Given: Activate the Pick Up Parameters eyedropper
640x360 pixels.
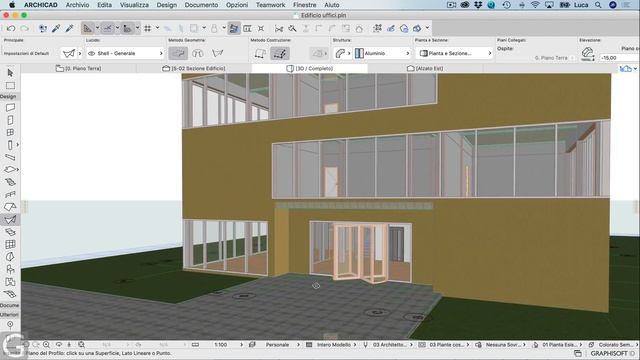Looking at the screenshot, I should coord(56,28).
